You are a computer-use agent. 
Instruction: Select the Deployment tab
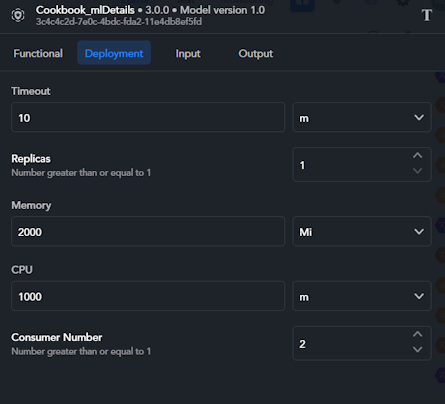114,53
